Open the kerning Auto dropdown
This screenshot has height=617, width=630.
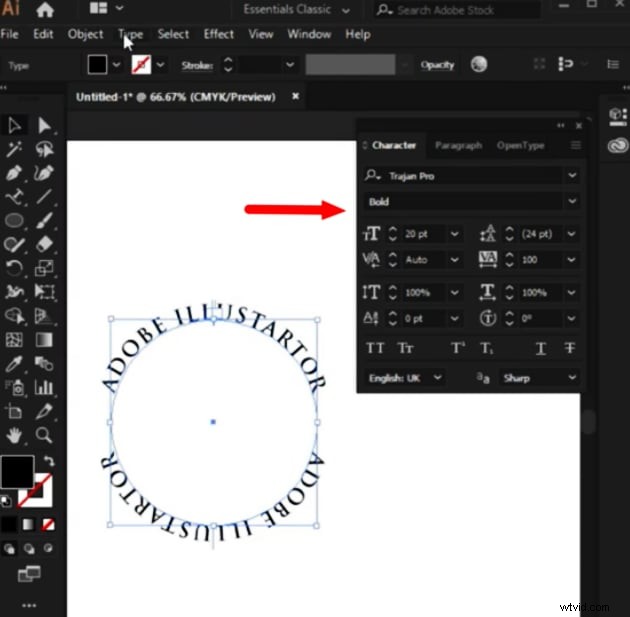454,260
